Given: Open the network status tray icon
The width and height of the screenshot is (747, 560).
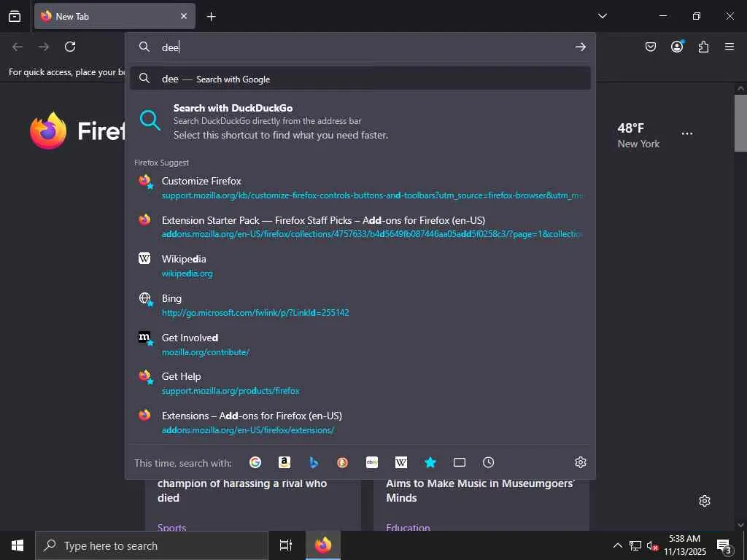Looking at the screenshot, I should click(635, 545).
